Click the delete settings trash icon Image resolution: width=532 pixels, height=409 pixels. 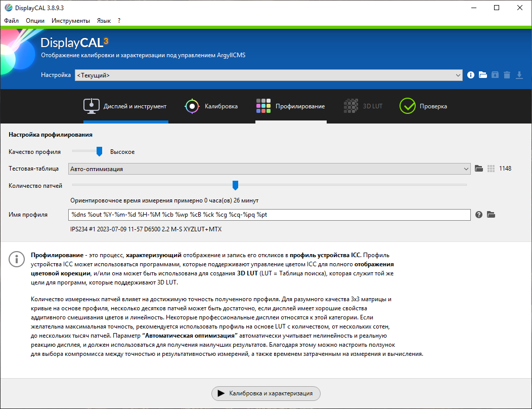coord(507,75)
